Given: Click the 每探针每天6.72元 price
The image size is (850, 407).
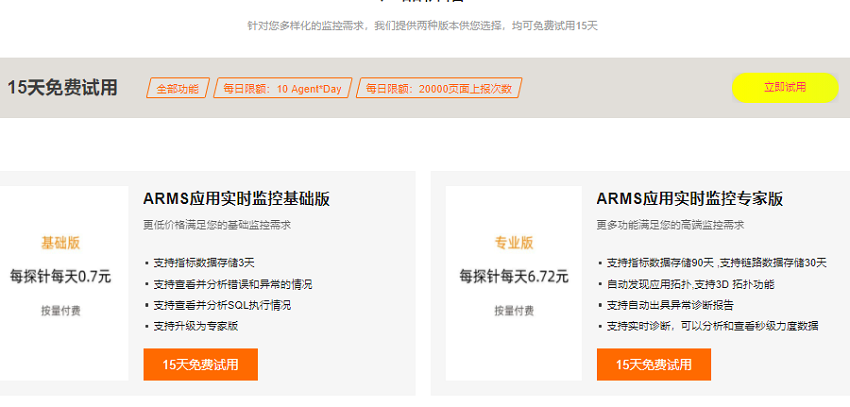Looking at the screenshot, I should click(x=514, y=277).
